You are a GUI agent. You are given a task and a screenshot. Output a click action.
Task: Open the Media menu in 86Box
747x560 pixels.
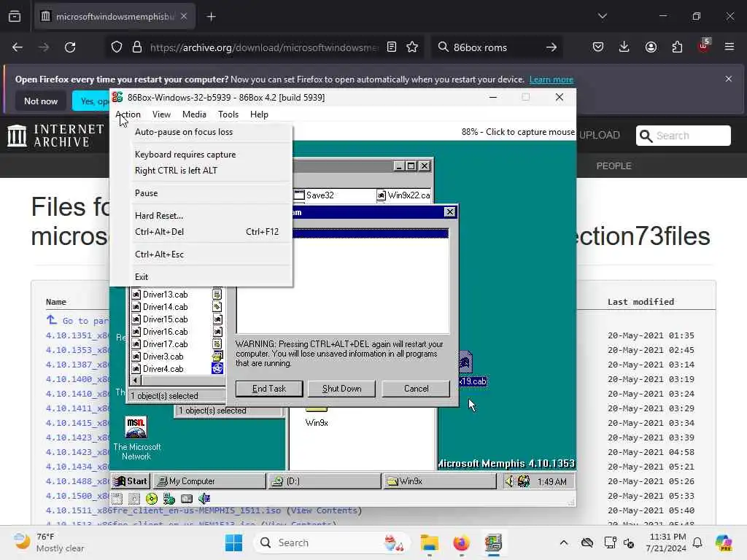pyautogui.click(x=194, y=114)
